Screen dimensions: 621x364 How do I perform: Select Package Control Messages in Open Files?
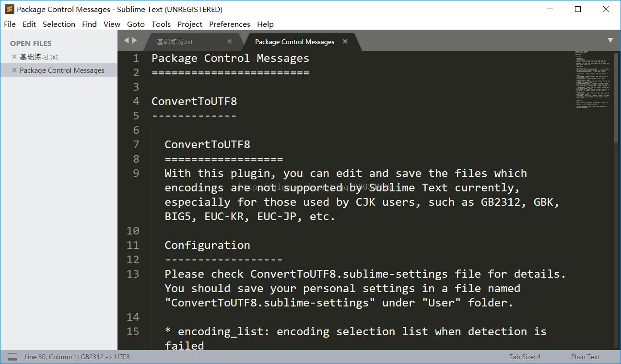coord(62,70)
